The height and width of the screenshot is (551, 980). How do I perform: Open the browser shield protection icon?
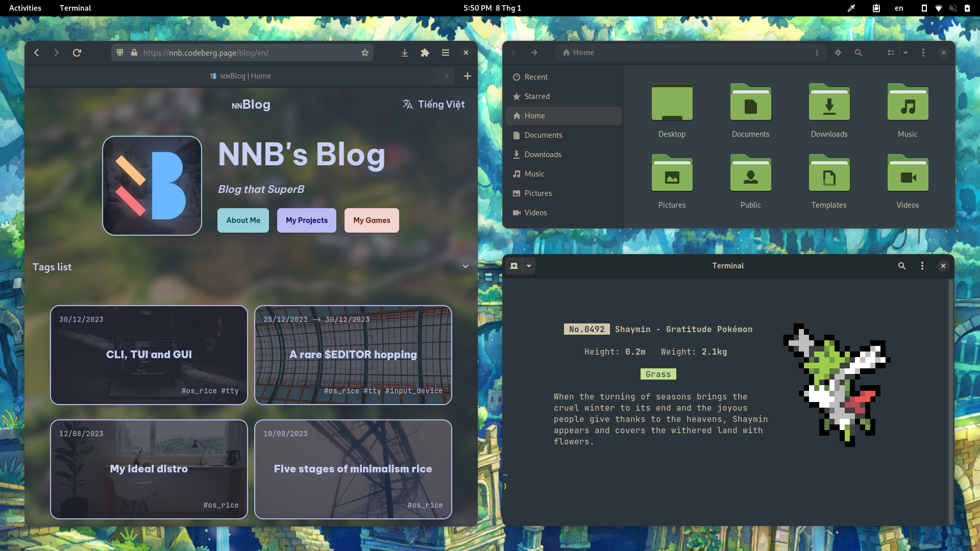tap(120, 53)
